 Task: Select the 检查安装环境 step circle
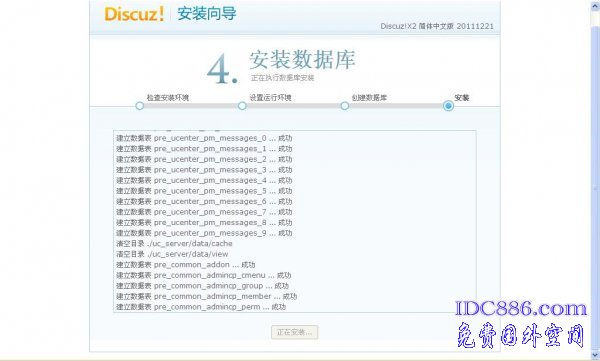tap(140, 106)
